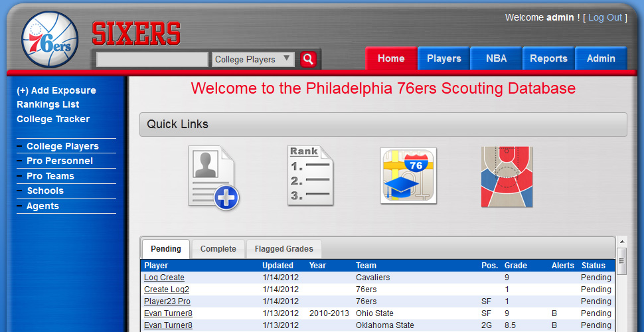Viewport: 644px width, 332px height.
Task: Open College Tracker in sidebar
Action: coord(53,119)
